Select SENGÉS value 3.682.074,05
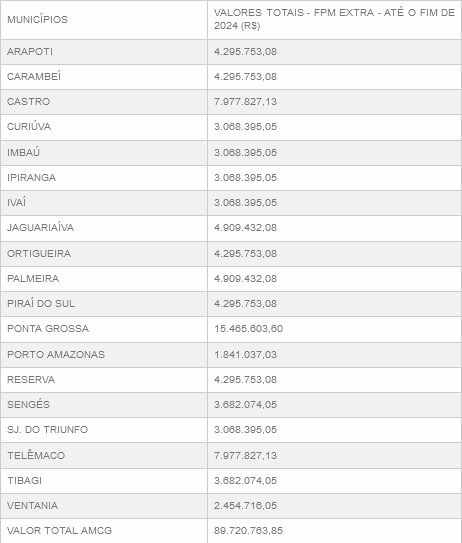 tap(245, 404)
